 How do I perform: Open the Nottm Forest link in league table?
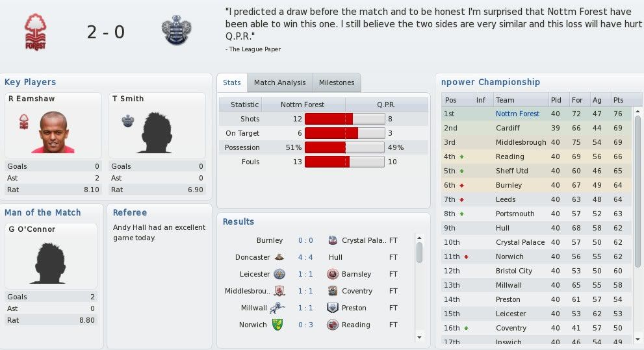pyautogui.click(x=517, y=114)
